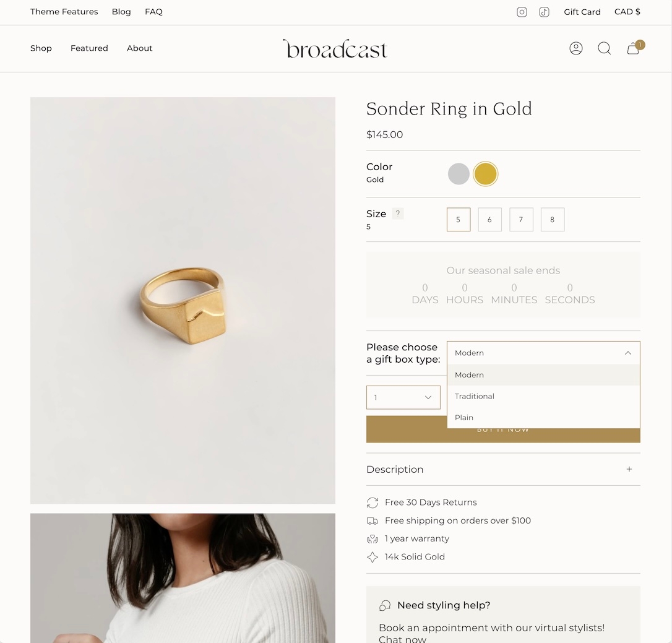Open the quantity dropdown
This screenshot has width=672, height=643.
(x=403, y=397)
